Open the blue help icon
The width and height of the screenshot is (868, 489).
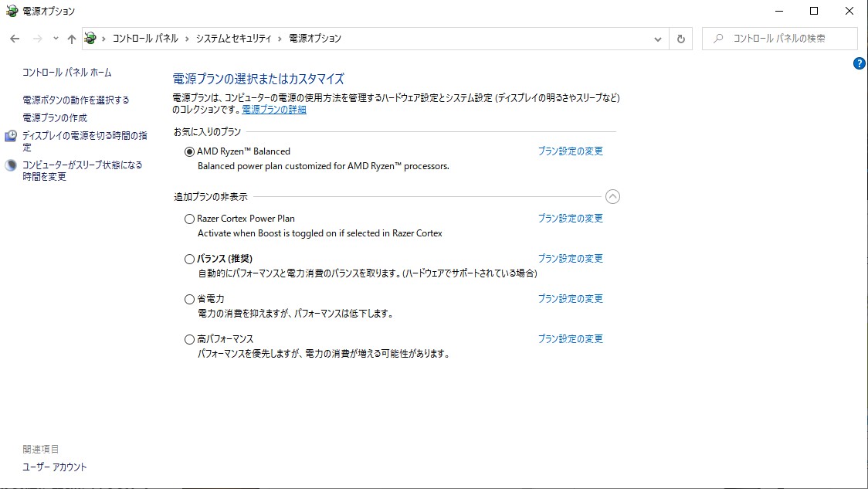[x=859, y=64]
